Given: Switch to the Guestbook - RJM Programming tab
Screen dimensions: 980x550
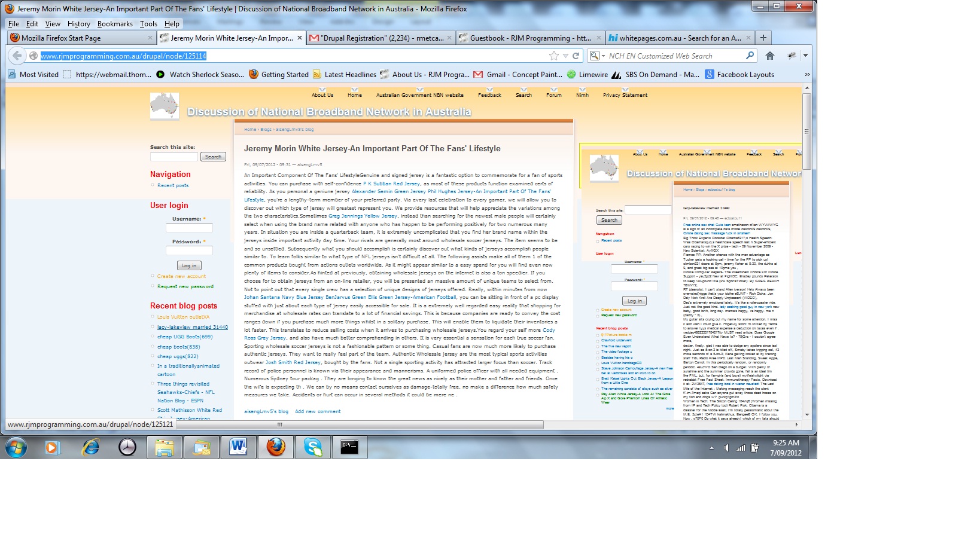Looking at the screenshot, I should click(529, 38).
